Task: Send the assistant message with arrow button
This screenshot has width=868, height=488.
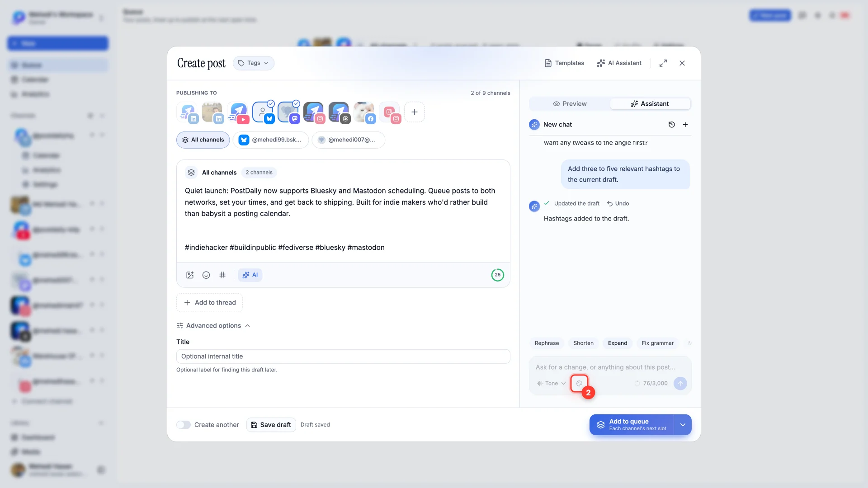Action: coord(680,383)
